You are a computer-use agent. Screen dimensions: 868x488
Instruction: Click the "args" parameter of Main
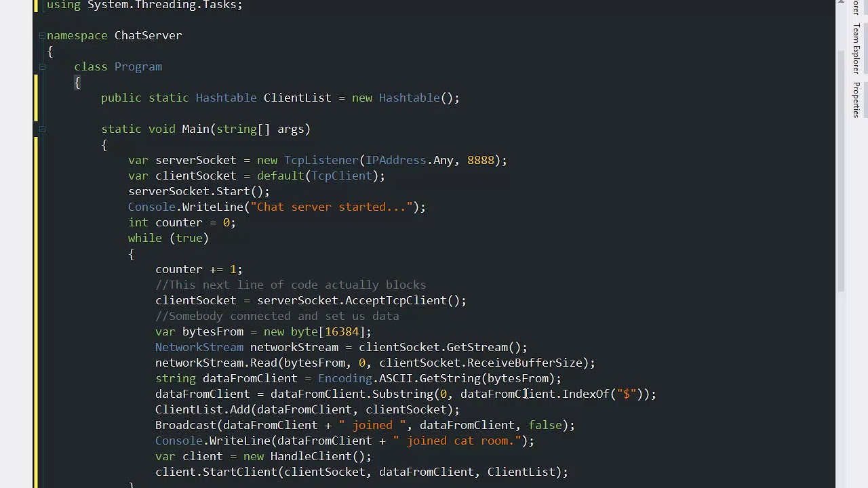pyautogui.click(x=290, y=129)
